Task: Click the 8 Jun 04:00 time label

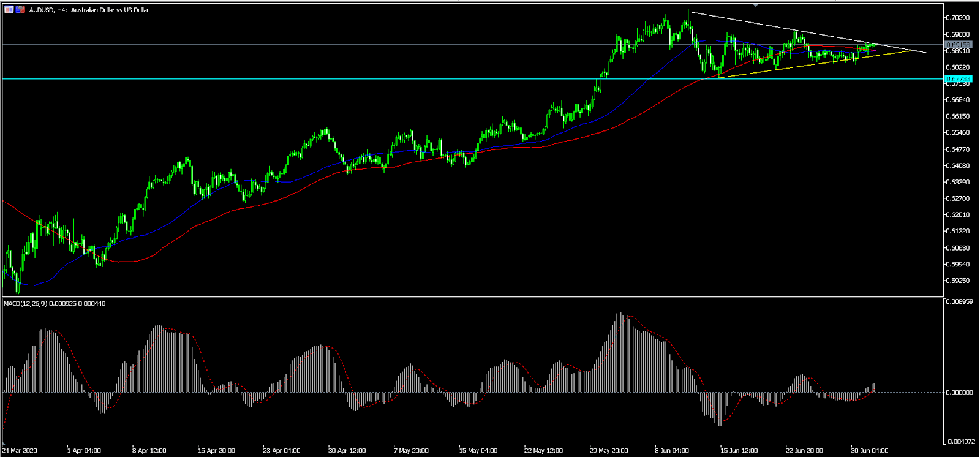Action: coord(672,451)
